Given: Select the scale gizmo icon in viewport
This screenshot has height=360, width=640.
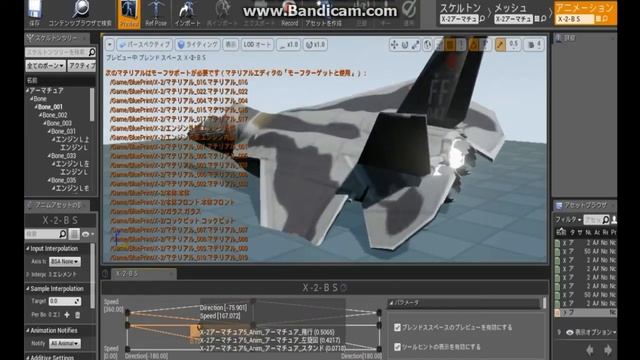Looking at the screenshot, I should click(416, 45).
